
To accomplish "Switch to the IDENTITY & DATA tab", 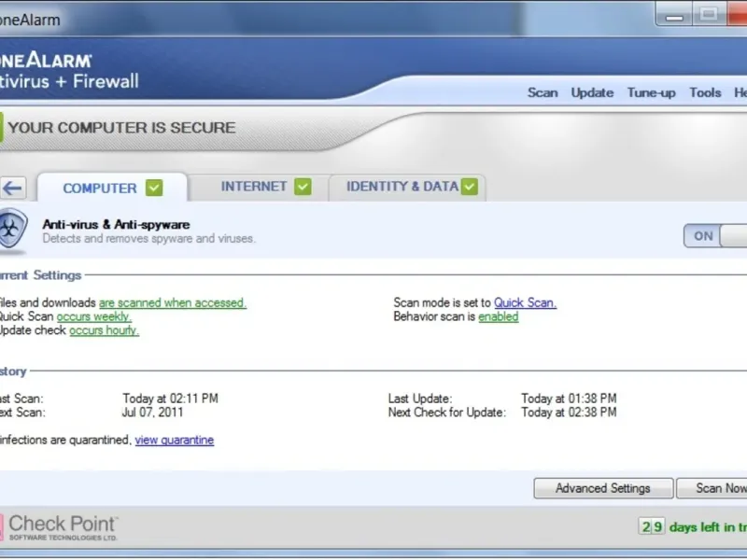I will pos(408,187).
